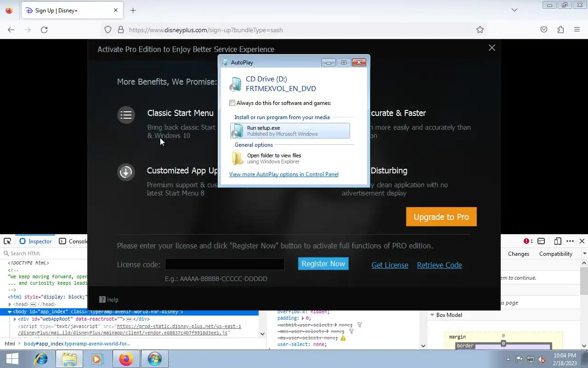Image resolution: width=588 pixels, height=368 pixels.
Task: Expand the div webAppRoot node
Action: click(15, 319)
